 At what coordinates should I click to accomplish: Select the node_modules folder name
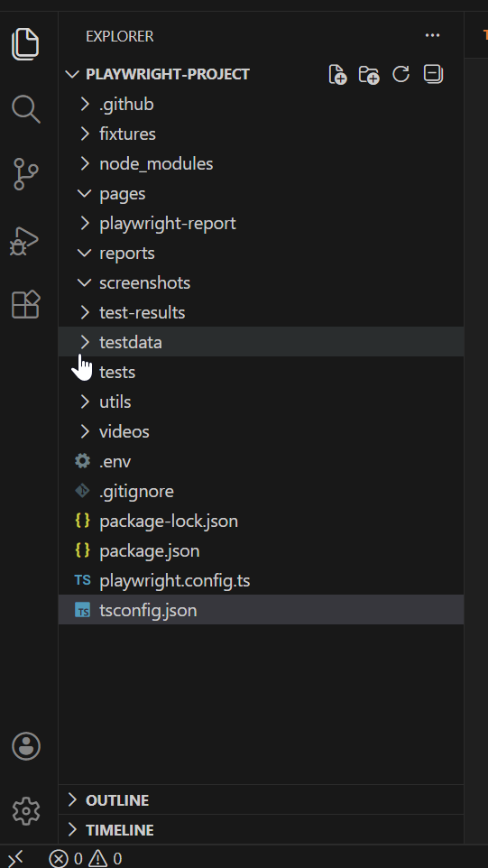pos(156,164)
